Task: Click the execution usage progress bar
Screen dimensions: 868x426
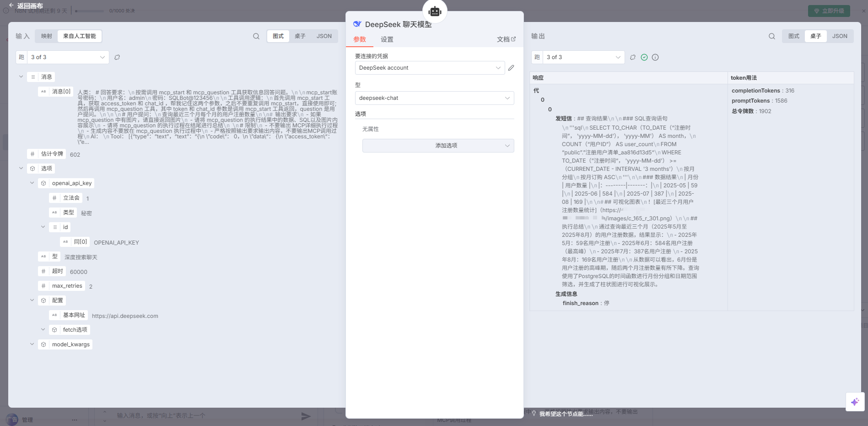Action: tap(89, 11)
